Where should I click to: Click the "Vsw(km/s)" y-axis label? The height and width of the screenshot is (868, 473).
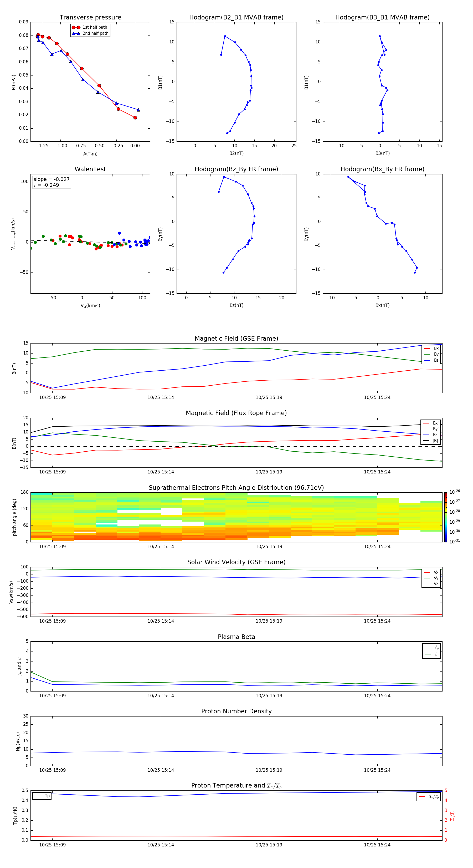click(x=11, y=592)
